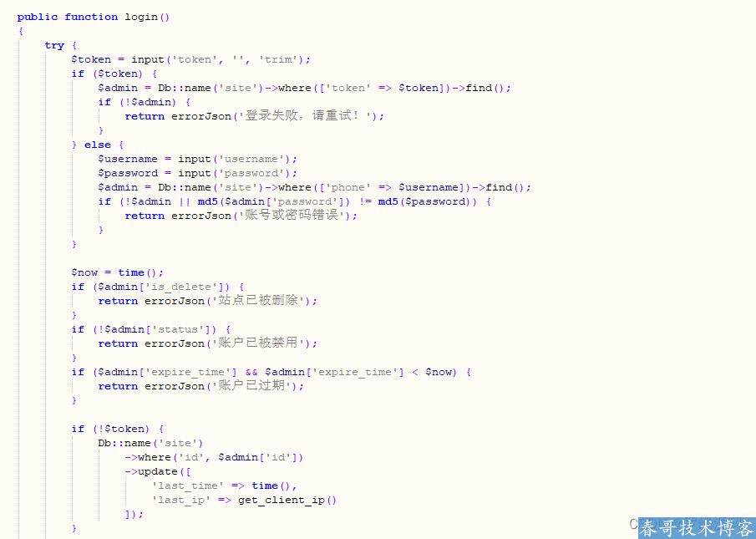The image size is (756, 539).
Task: Click the errorJson '站点已被删除' return line
Action: click(208, 301)
